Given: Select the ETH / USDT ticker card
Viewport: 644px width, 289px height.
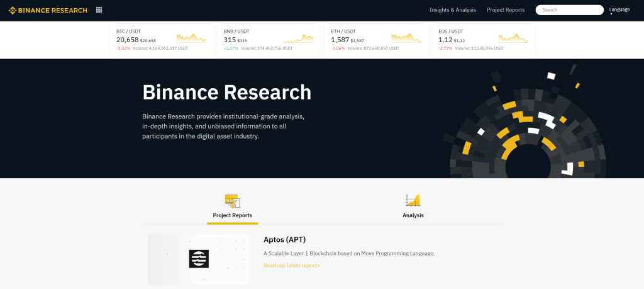Looking at the screenshot, I should [x=377, y=40].
